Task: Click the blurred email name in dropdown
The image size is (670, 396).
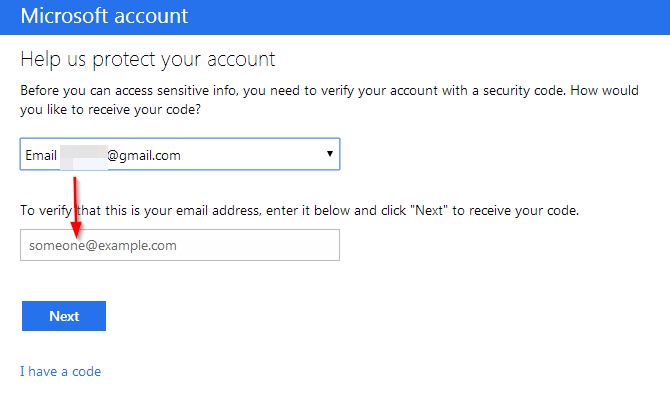Action: (x=83, y=157)
